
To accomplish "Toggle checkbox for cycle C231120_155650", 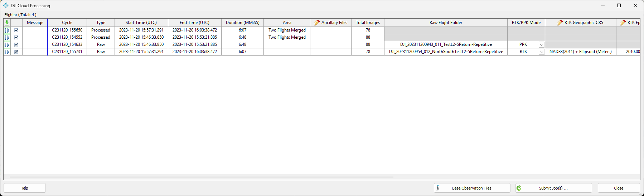I will (16, 30).
